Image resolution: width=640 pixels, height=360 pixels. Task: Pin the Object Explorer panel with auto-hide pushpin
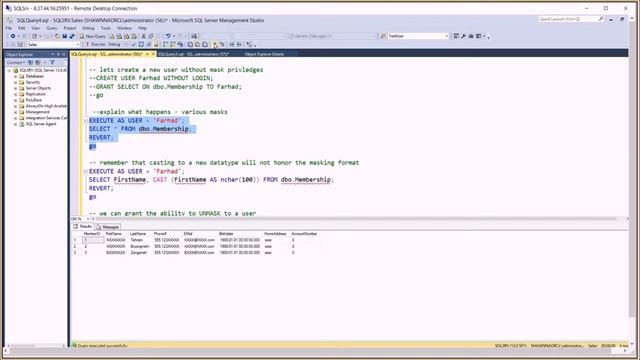click(x=58, y=54)
